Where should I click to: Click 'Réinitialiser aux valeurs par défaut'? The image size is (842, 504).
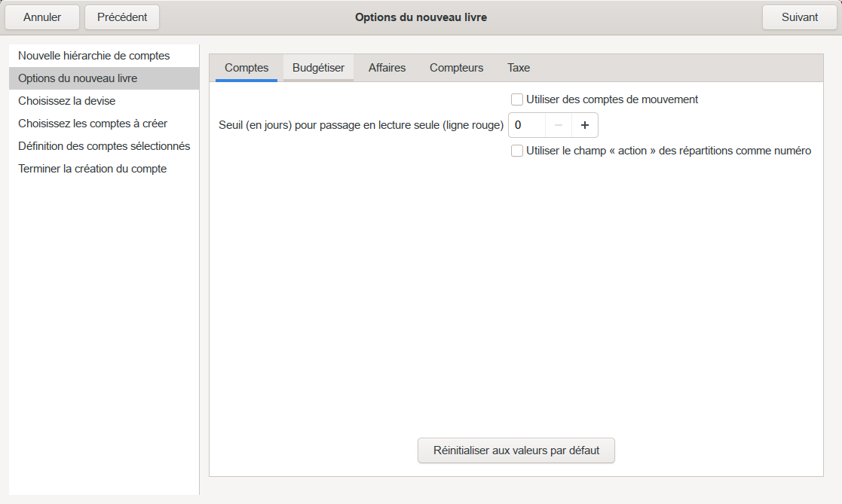coord(516,451)
